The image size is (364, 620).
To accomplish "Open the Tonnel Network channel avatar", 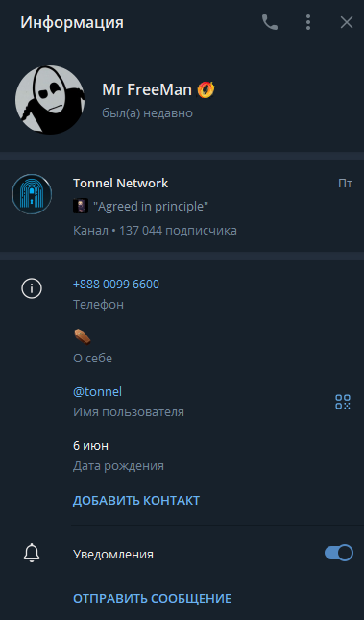I will pyautogui.click(x=32, y=194).
